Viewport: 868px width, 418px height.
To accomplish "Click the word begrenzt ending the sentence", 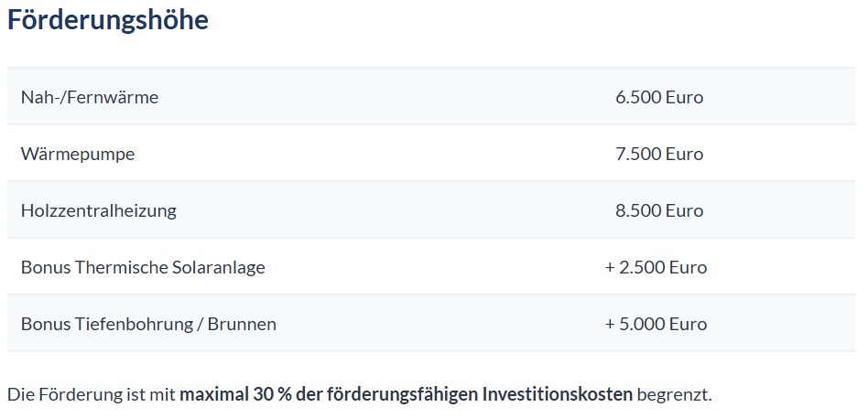I will pos(673,395).
